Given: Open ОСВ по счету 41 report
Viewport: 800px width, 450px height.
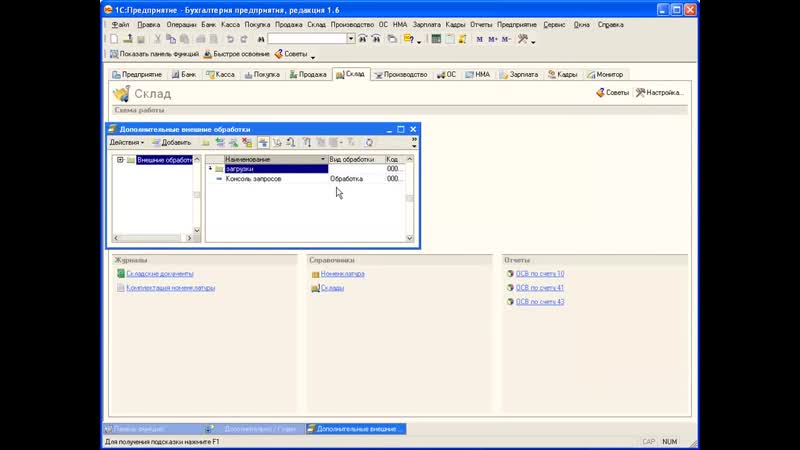Looking at the screenshot, I should click(540, 288).
